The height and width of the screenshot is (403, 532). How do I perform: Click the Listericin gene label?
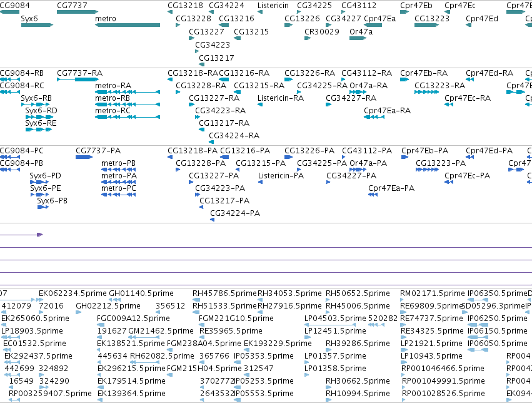(273, 6)
